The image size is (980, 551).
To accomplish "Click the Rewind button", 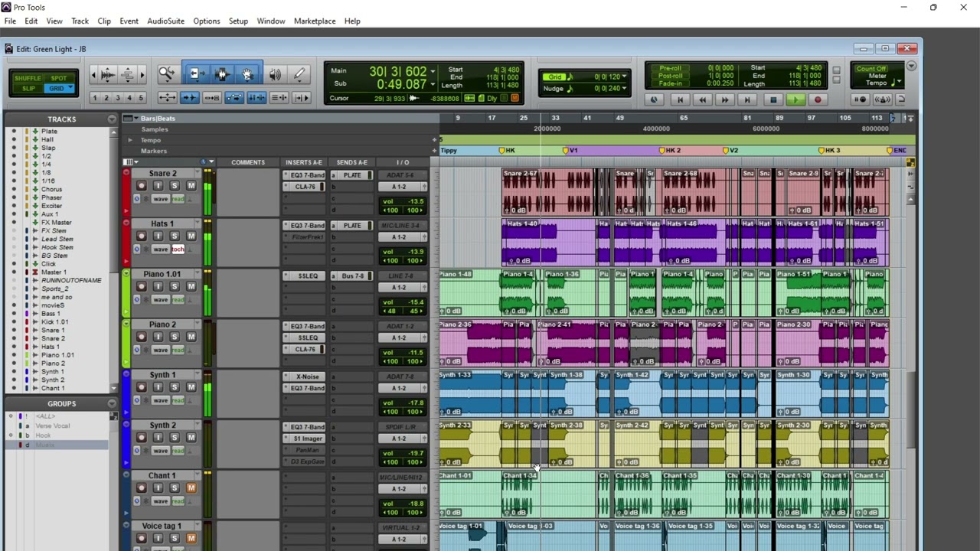I will tap(702, 100).
